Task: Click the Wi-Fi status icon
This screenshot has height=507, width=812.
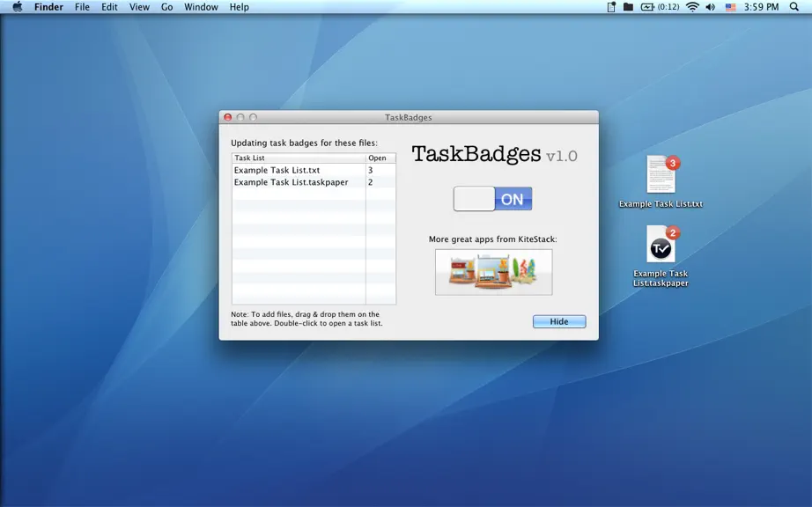Action: (x=692, y=7)
